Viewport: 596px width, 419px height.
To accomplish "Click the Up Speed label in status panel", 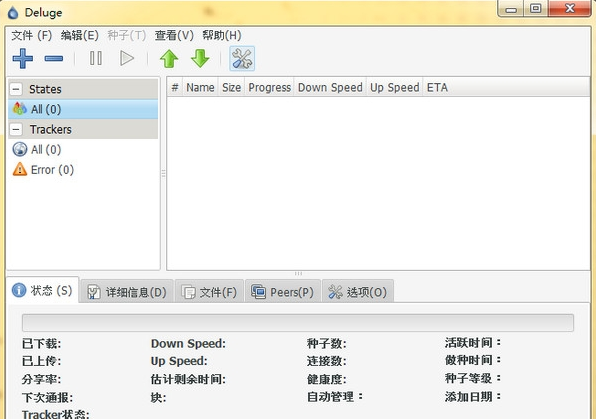I will 179,361.
